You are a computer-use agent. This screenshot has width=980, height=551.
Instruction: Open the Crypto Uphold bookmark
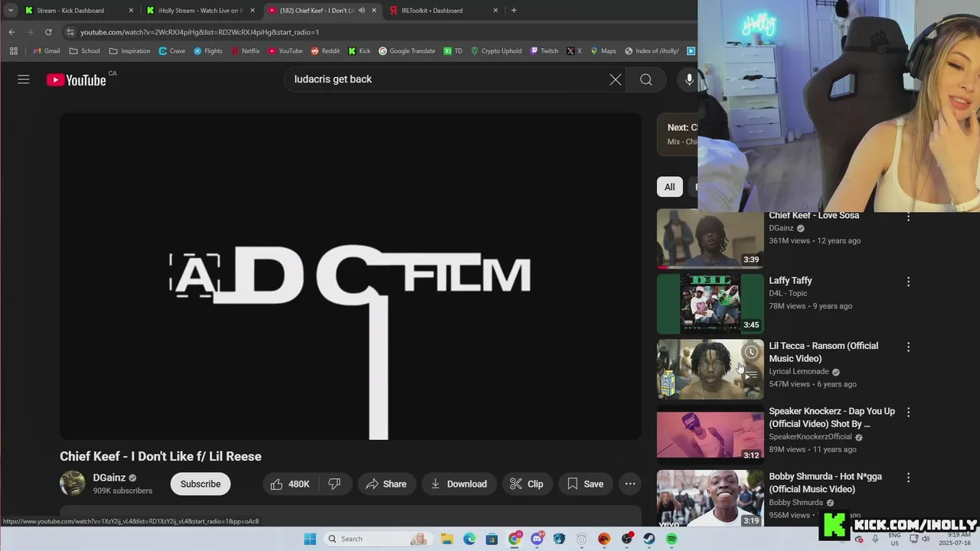(x=495, y=51)
